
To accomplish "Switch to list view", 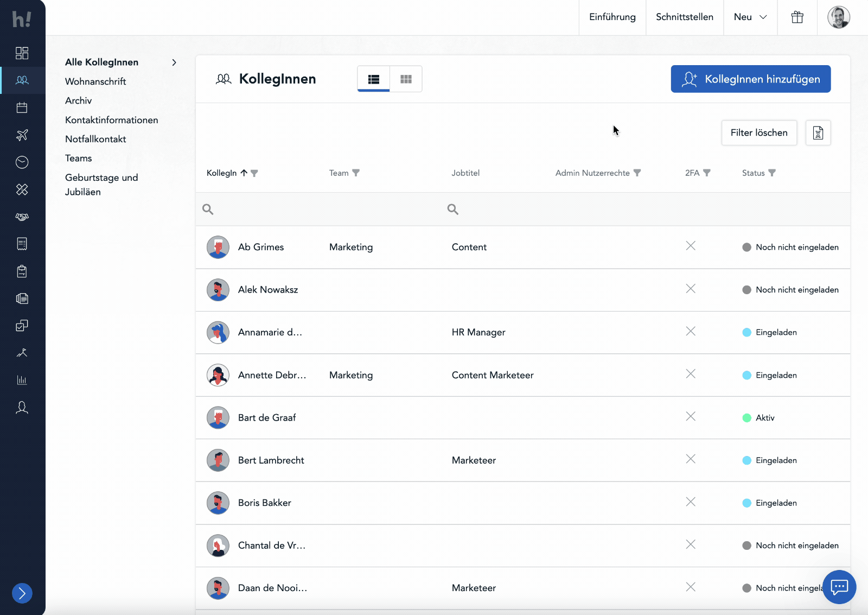I will point(373,79).
